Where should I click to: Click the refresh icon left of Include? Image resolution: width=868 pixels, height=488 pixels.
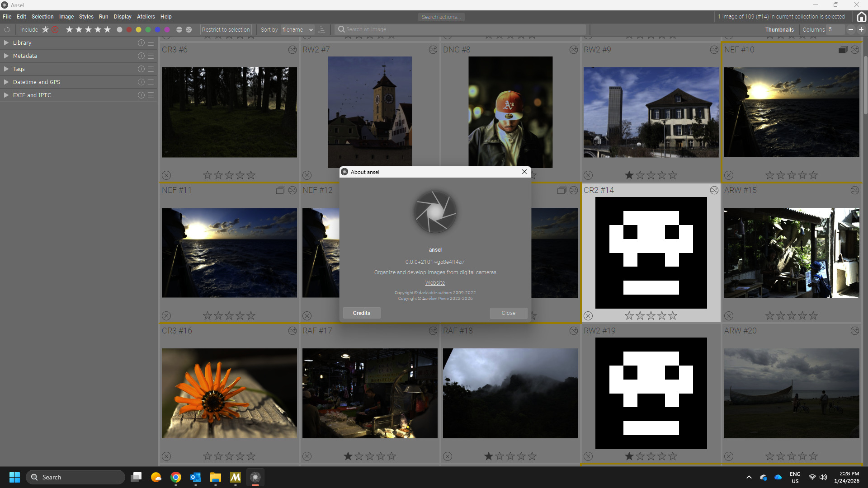tap(7, 30)
